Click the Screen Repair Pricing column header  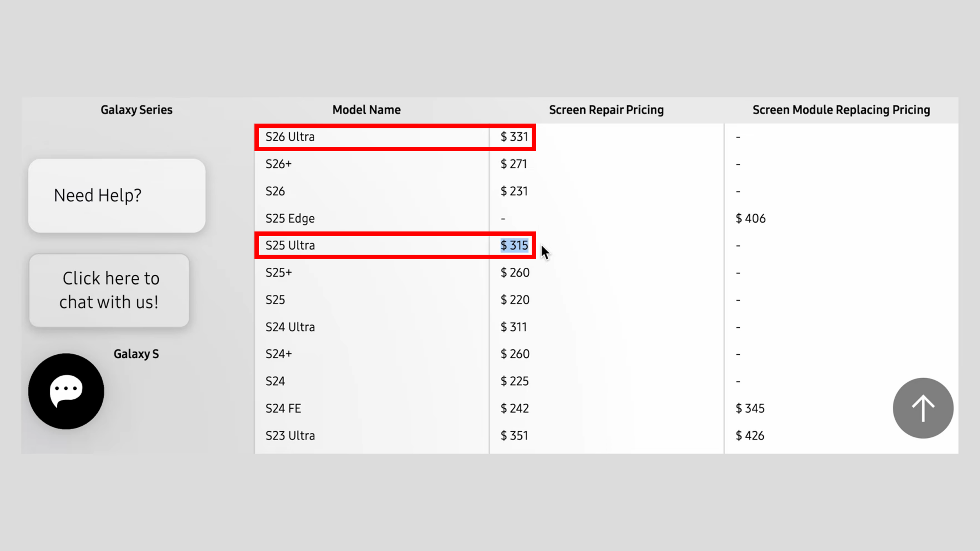pyautogui.click(x=606, y=110)
